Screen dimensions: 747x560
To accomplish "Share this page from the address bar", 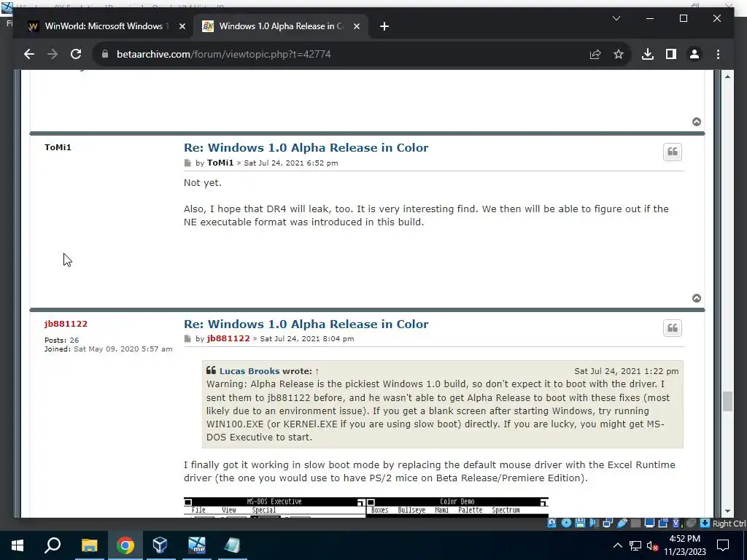I will [595, 54].
